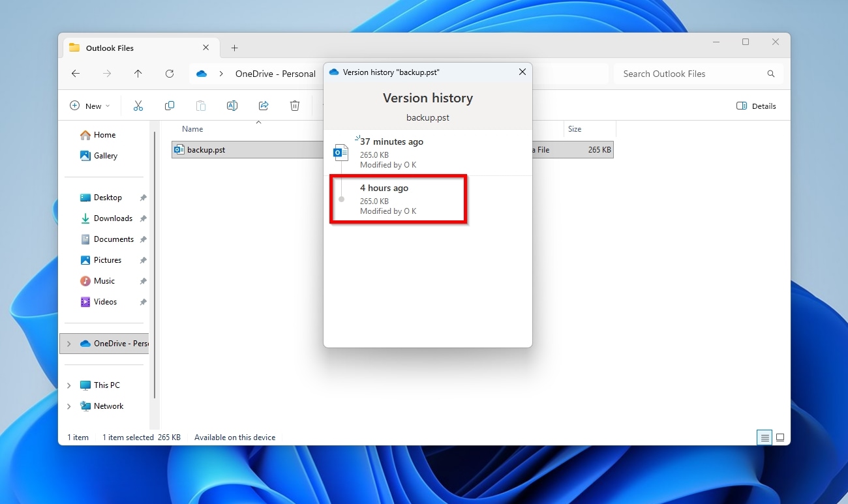Viewport: 848px width, 504px height.
Task: Switch to large thumbnails view icon
Action: pos(780,437)
